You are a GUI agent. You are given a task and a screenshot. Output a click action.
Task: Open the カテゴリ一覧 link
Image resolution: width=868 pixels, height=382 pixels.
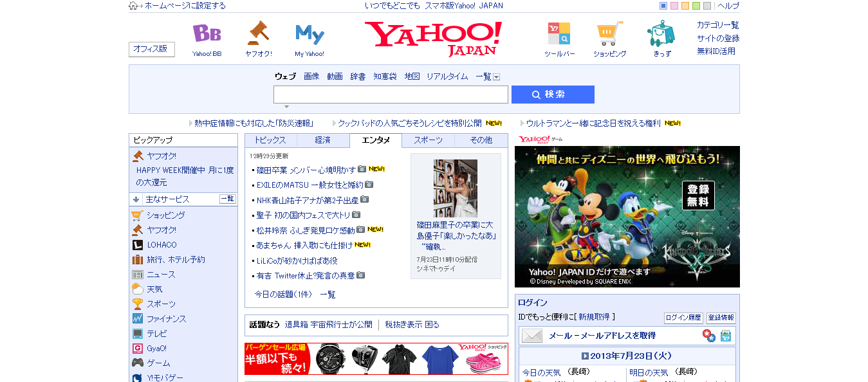[718, 25]
